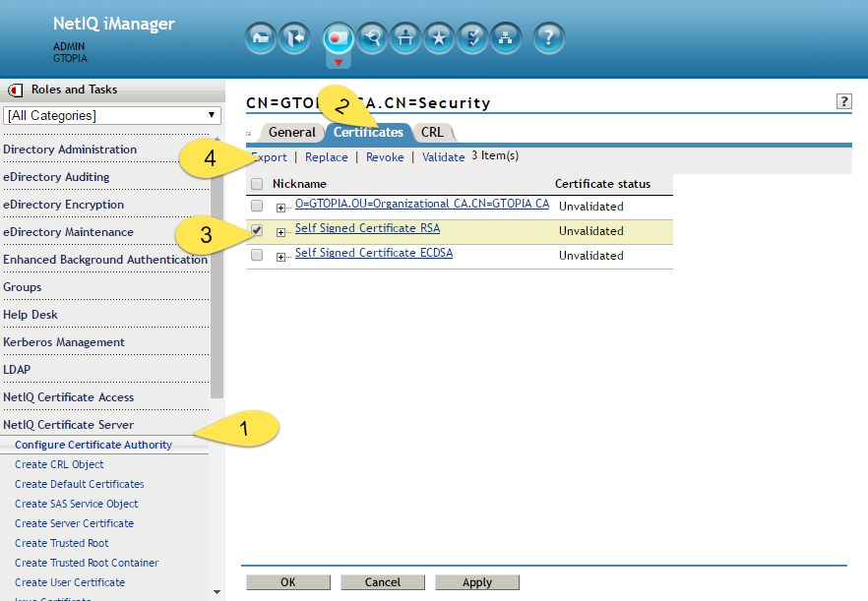
Task: Expand details for Self Signed Certificate RSA
Action: 281,230
